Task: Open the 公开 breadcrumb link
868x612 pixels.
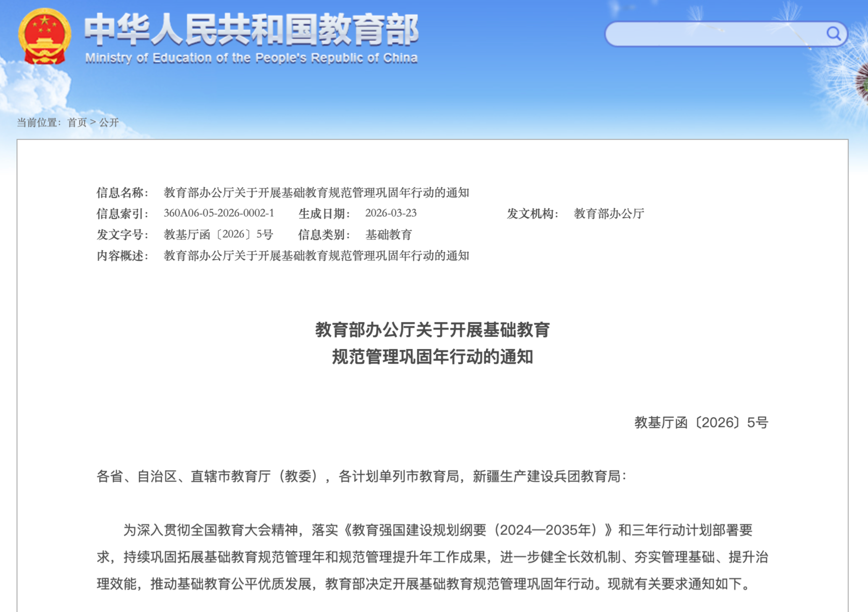Action: (x=109, y=122)
